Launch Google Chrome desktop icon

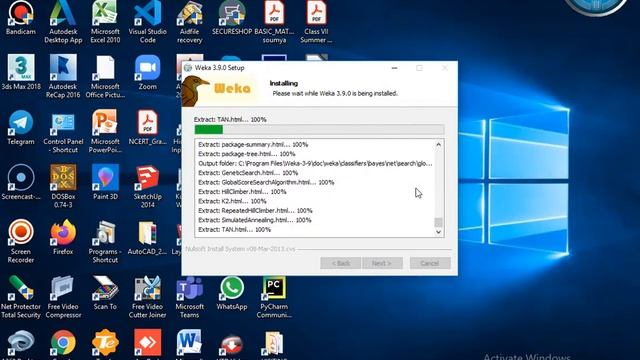pyautogui.click(x=63, y=344)
